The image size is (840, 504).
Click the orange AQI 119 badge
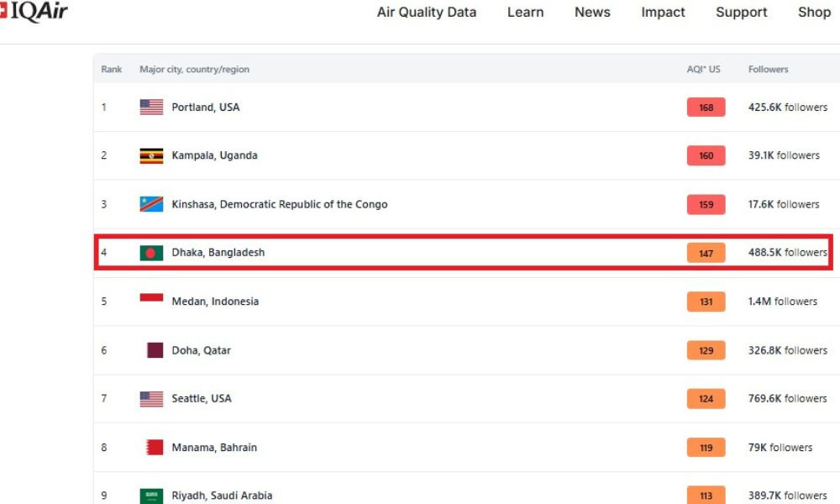[706, 447]
